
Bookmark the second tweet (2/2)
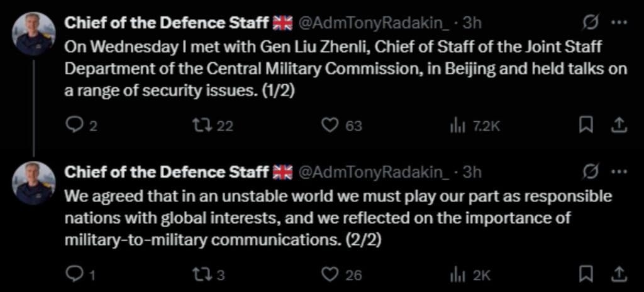tap(585, 274)
